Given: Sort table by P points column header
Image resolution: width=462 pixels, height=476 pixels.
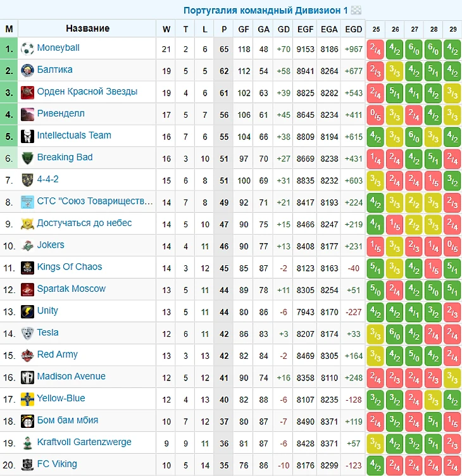Looking at the screenshot, I should [x=223, y=29].
